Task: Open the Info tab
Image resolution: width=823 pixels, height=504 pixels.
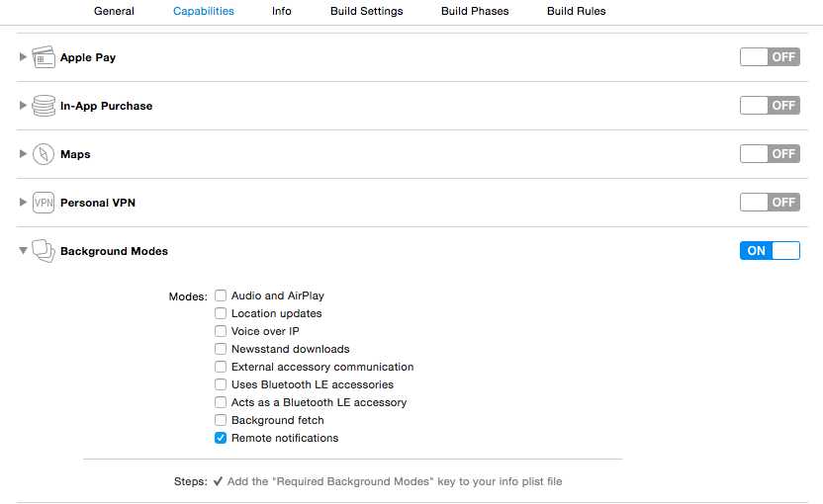Action: point(282,11)
